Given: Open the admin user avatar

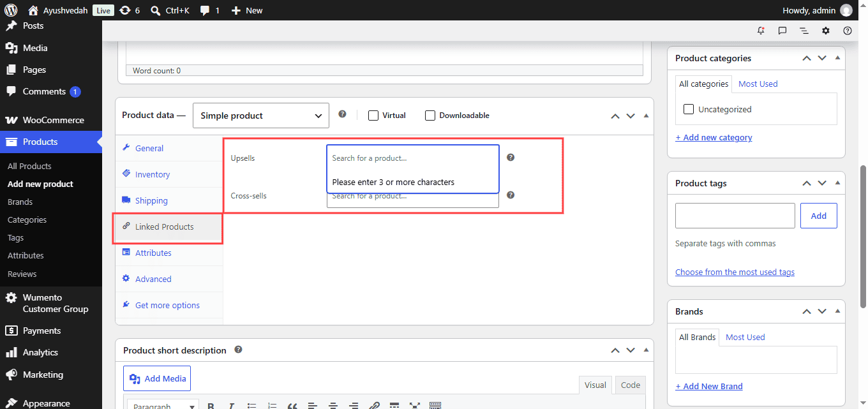Looking at the screenshot, I should [x=846, y=10].
